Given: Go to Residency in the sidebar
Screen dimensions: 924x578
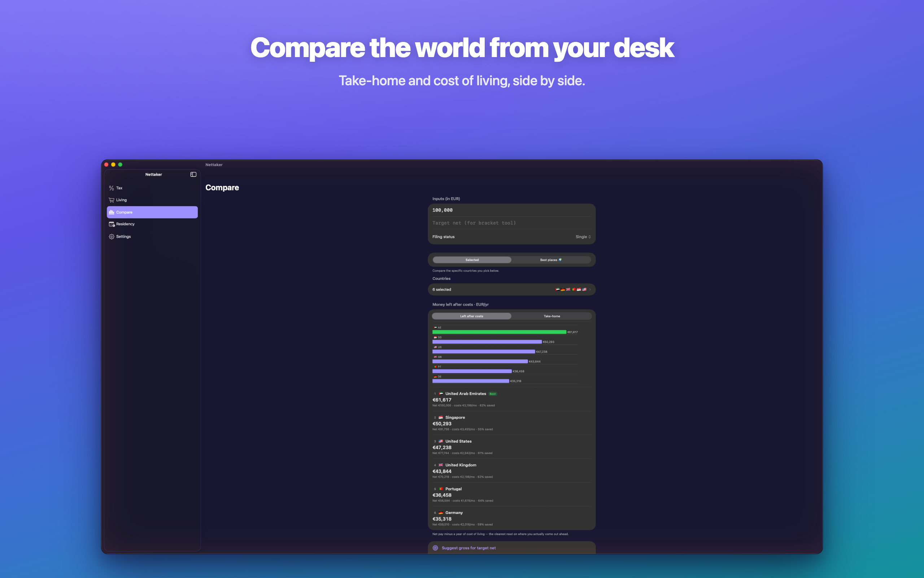Looking at the screenshot, I should click(152, 224).
